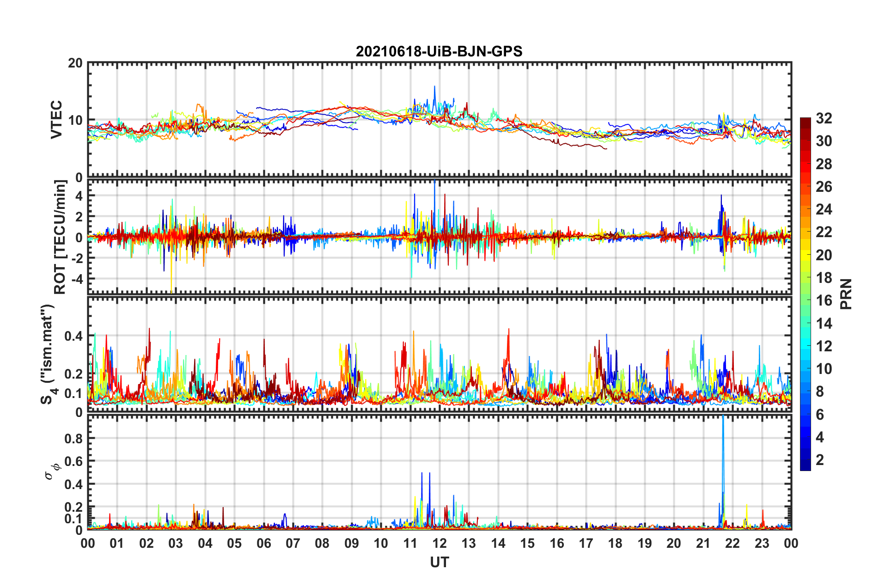
Task: Click the VTEC panel tick label 20
Action: pos(75,63)
